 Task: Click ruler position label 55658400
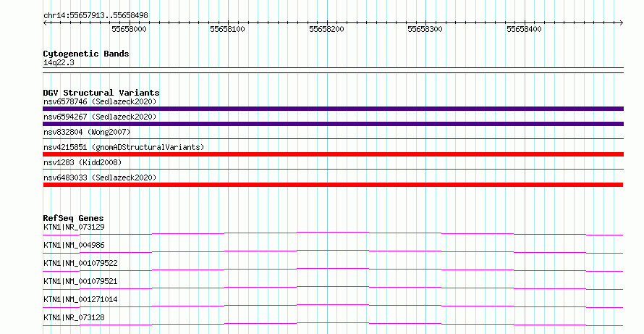pyautogui.click(x=524, y=29)
